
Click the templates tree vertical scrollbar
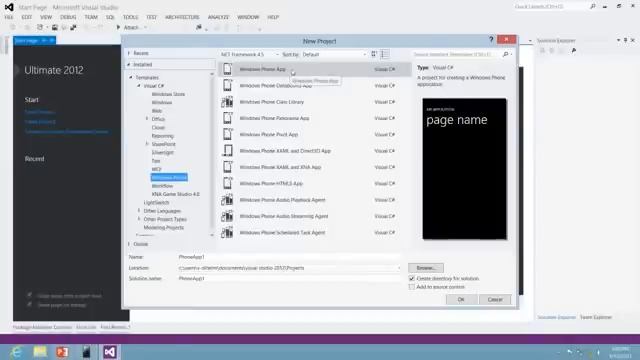[212, 154]
